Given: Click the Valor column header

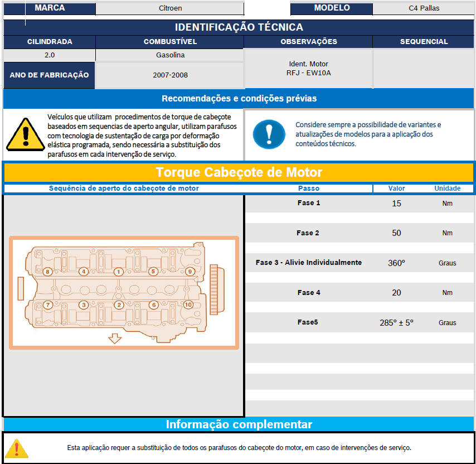Looking at the screenshot, I should [396, 188].
